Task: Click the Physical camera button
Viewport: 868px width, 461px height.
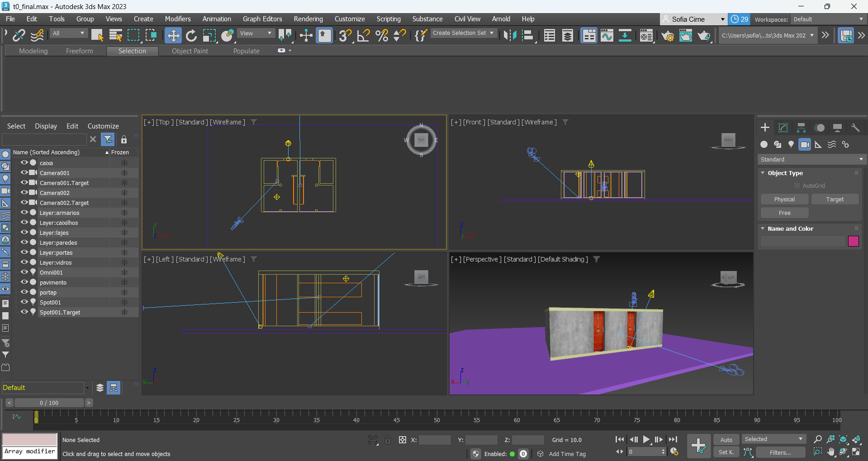Action: click(x=784, y=199)
